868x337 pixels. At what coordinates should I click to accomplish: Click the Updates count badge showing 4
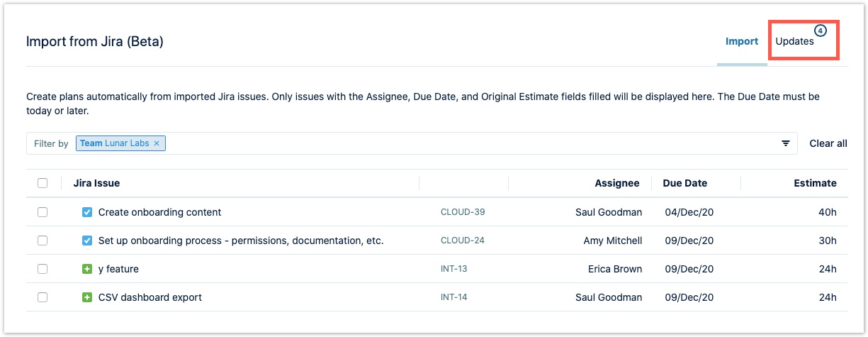pyautogui.click(x=820, y=31)
